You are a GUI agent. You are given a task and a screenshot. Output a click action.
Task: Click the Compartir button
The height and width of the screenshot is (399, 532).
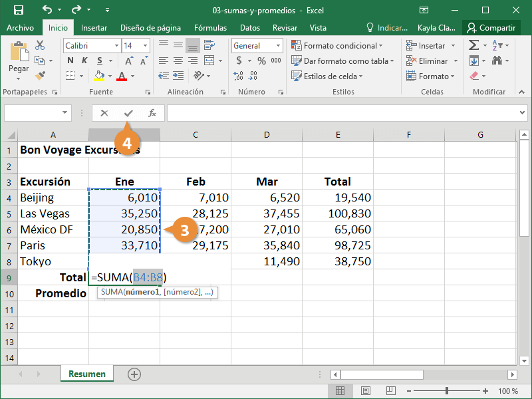(x=491, y=28)
